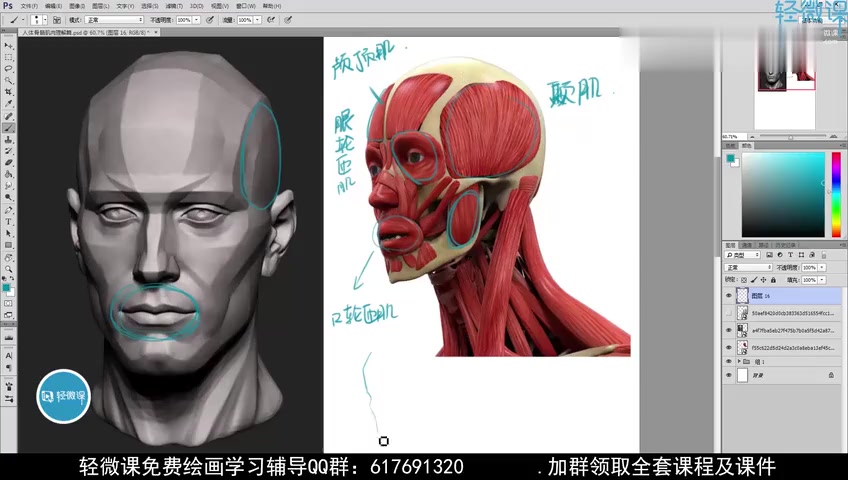Click adjustment layer filter icon

click(x=780, y=255)
